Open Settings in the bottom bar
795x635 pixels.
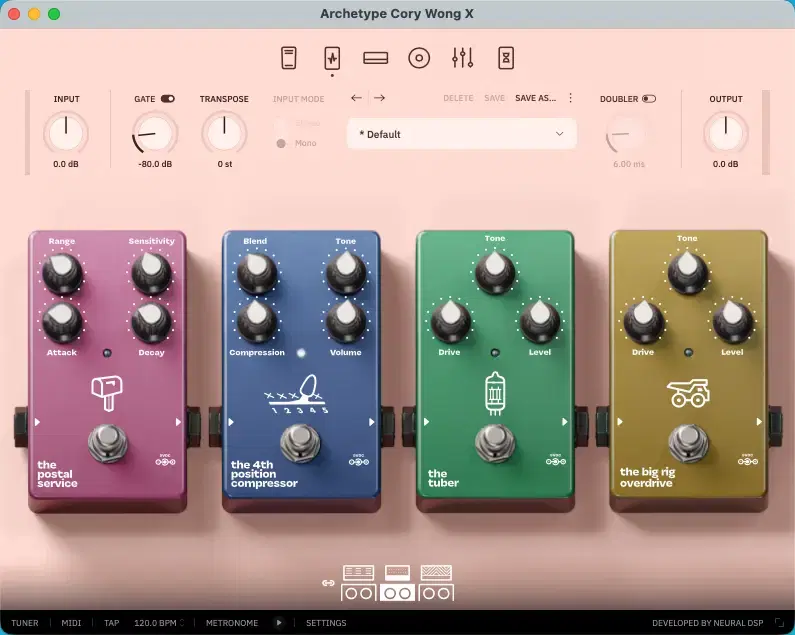[x=326, y=623]
